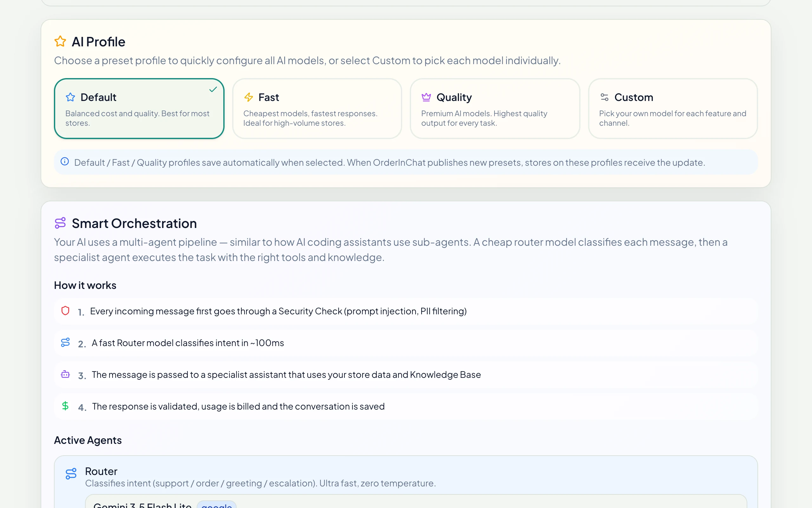
Task: Click the info icon in the profiles notice
Action: (x=65, y=162)
